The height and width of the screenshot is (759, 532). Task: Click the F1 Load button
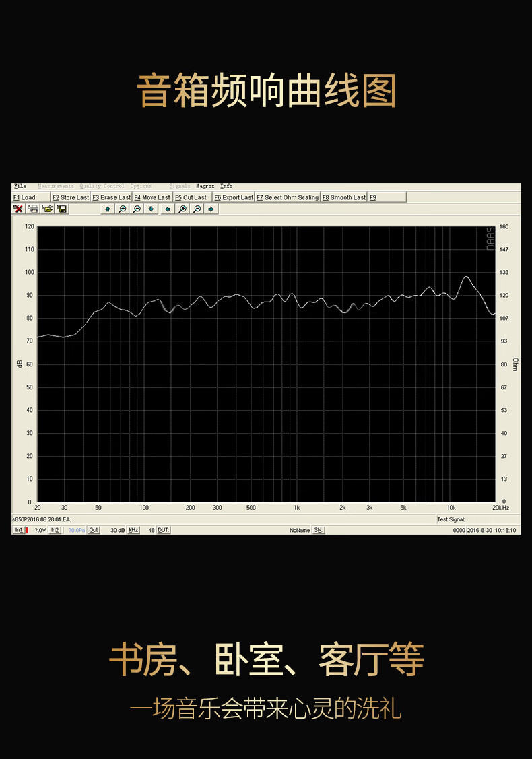pyautogui.click(x=31, y=197)
